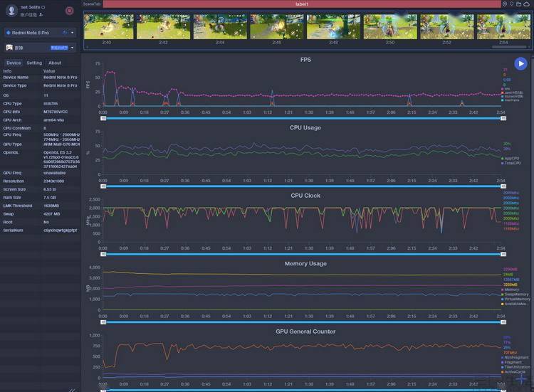The height and width of the screenshot is (392, 534).
Task: Click the user avatar icon
Action: 11,11
